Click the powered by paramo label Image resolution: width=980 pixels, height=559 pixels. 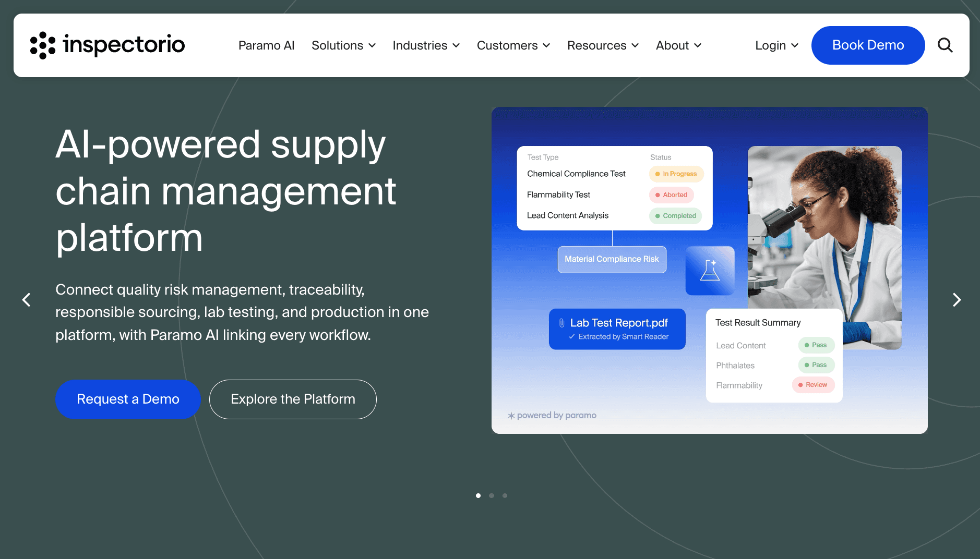click(x=552, y=416)
